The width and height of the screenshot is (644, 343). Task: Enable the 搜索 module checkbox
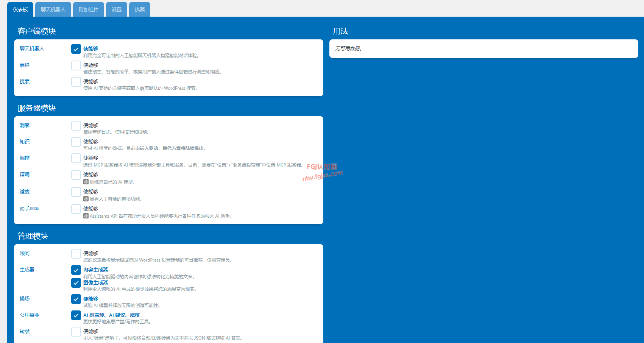(76, 82)
